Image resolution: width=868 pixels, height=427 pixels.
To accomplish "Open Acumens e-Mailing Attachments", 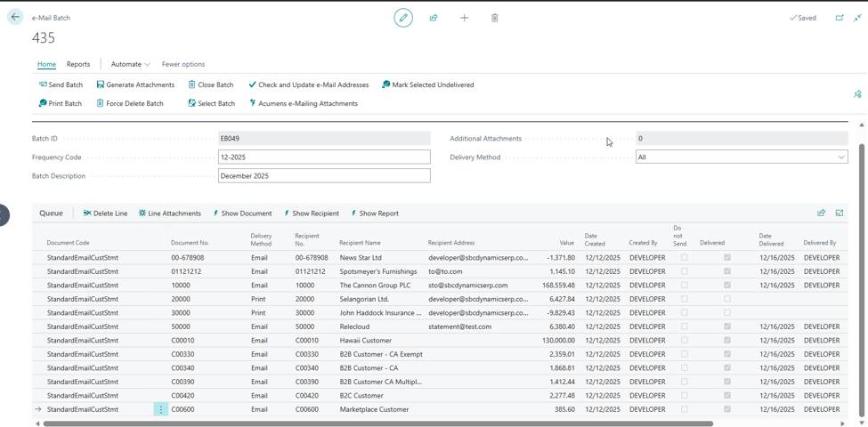I will tap(304, 103).
